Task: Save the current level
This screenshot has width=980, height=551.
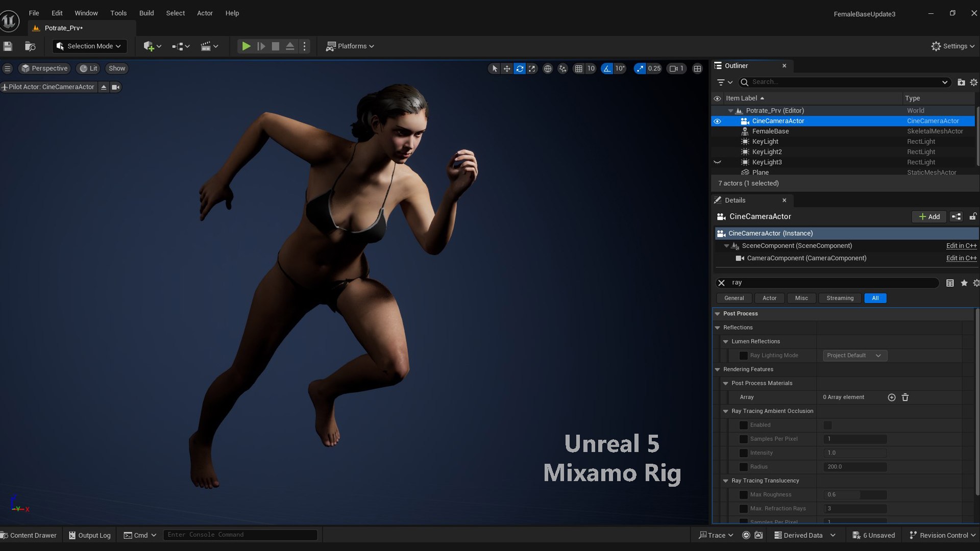Action: tap(8, 46)
